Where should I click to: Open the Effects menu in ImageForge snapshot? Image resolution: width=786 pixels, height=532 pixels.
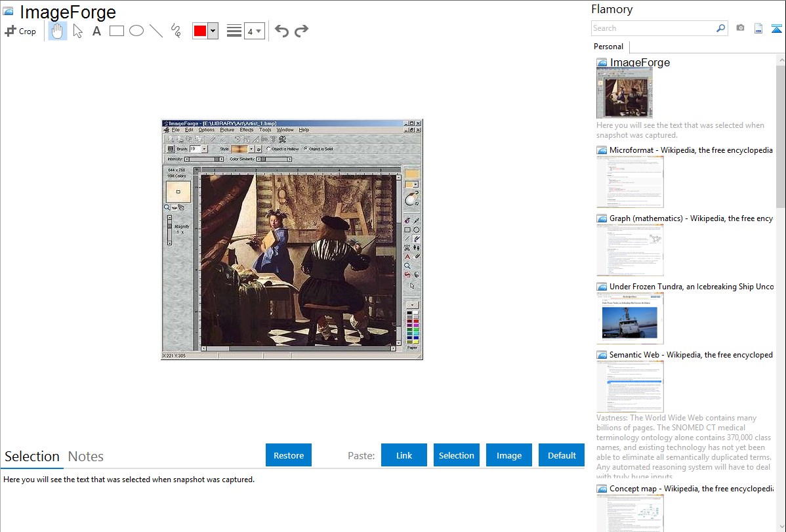[x=247, y=130]
